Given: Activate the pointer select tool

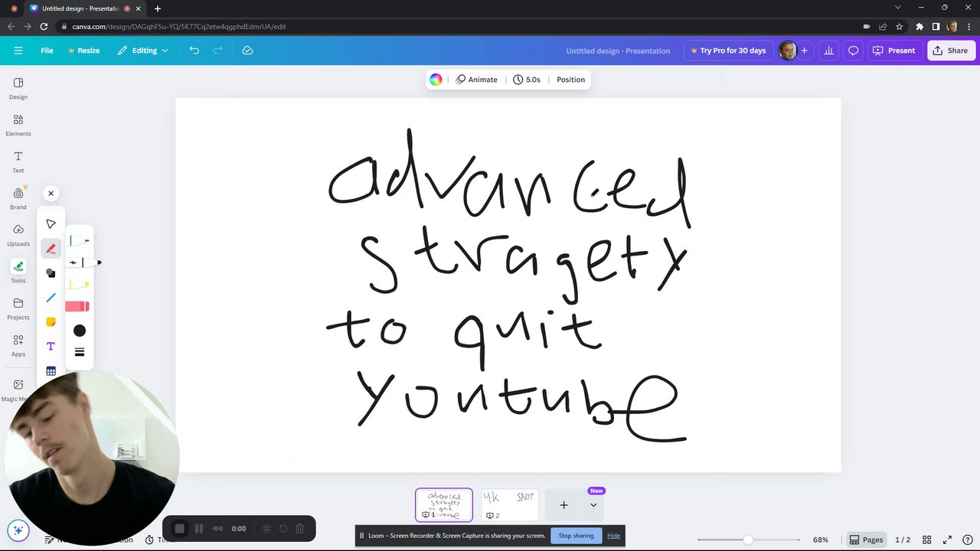Looking at the screenshot, I should 51,224.
